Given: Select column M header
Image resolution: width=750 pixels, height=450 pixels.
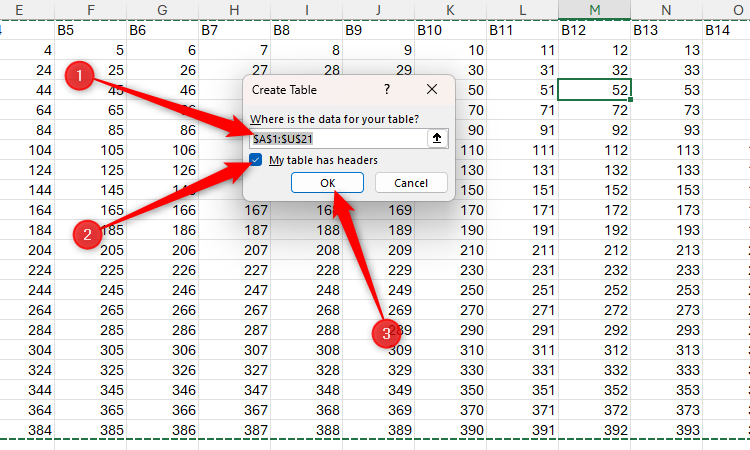Looking at the screenshot, I should (x=595, y=9).
